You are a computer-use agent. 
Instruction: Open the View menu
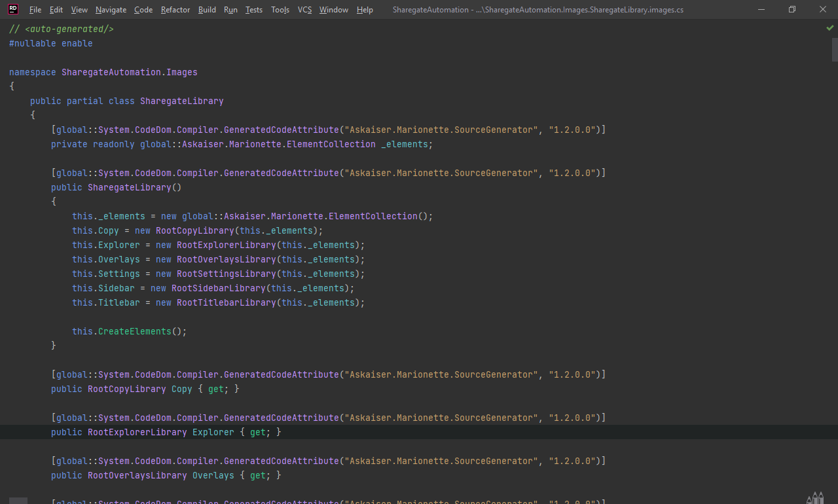(79, 10)
